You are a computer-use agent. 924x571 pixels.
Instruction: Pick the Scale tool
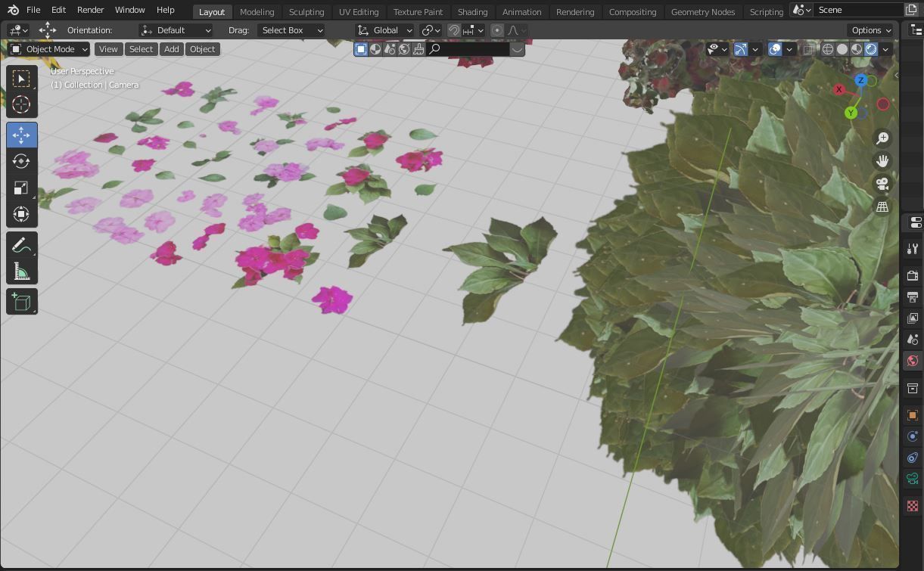coord(22,188)
